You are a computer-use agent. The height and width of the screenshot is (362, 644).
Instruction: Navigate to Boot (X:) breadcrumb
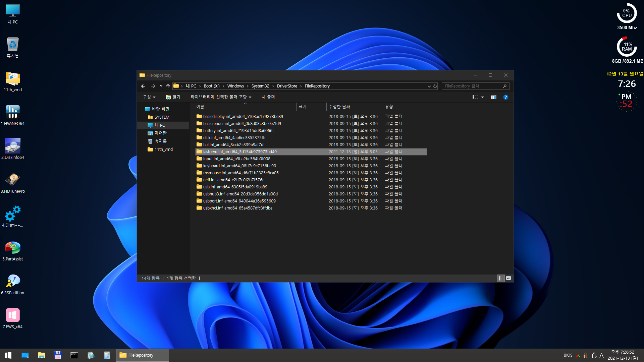tap(212, 86)
